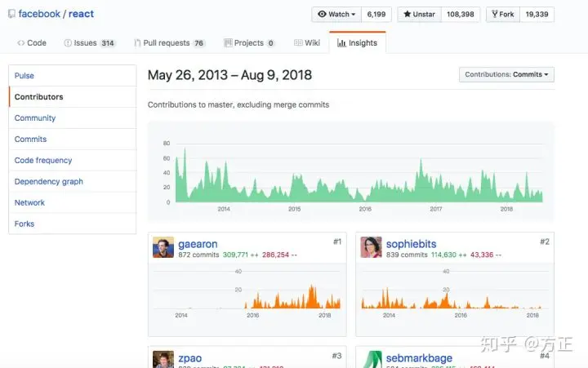The height and width of the screenshot is (368, 588).
Task: Select Contributors in the sidebar
Action: 73,96
